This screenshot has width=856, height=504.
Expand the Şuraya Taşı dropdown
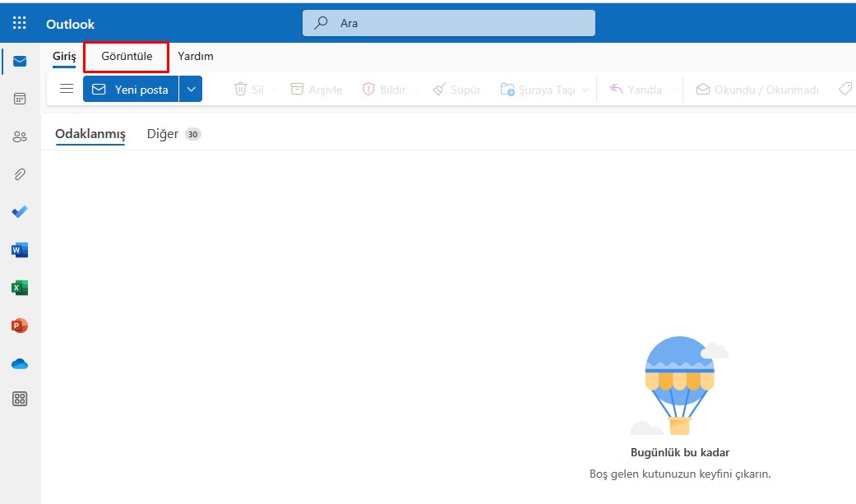(x=586, y=89)
